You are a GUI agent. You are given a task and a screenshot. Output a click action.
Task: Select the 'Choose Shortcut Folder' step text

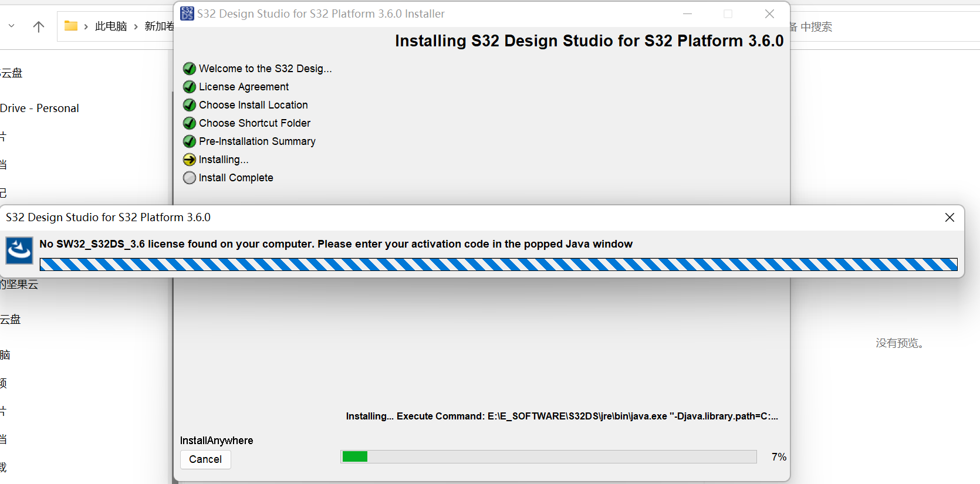(255, 123)
